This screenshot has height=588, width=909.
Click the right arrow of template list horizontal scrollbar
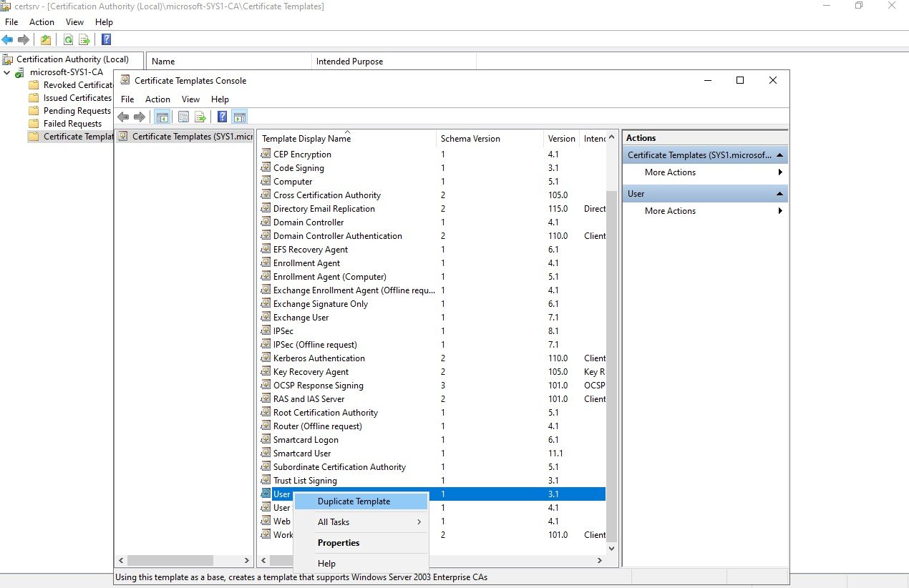coord(601,561)
